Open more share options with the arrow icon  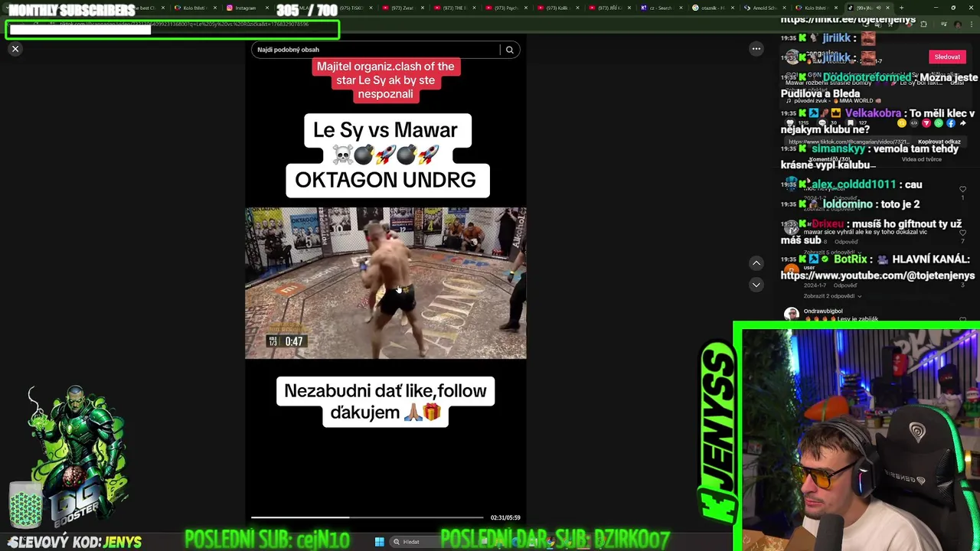pos(963,122)
